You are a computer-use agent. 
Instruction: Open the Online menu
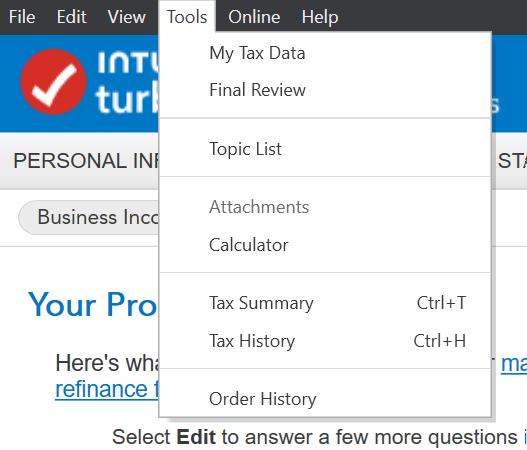pos(254,17)
